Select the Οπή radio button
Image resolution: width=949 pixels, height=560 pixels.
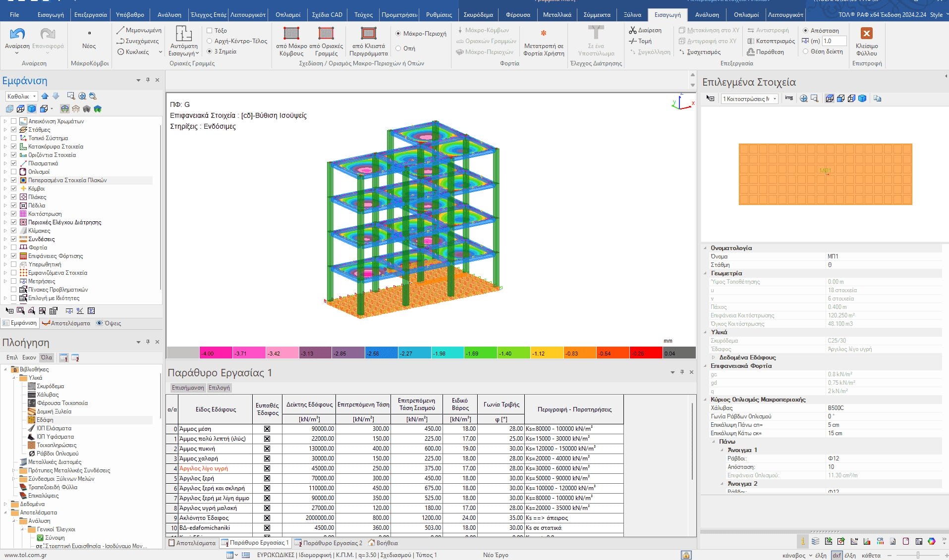398,49
